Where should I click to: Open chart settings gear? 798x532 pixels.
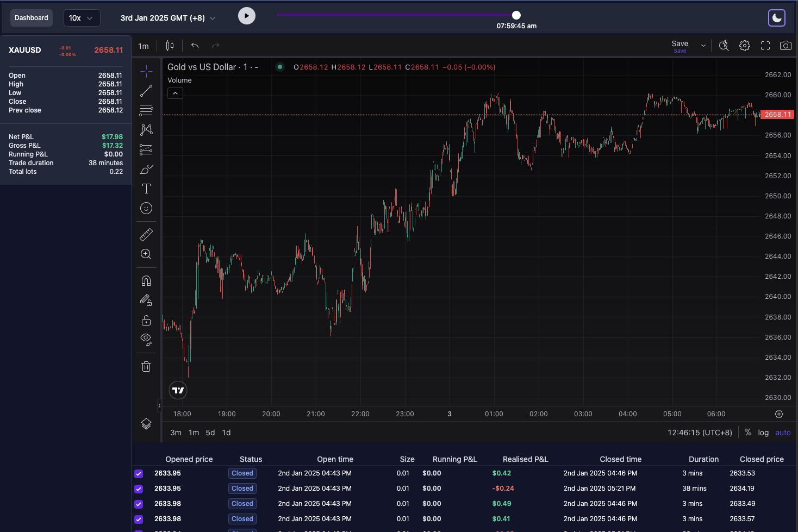tap(745, 46)
